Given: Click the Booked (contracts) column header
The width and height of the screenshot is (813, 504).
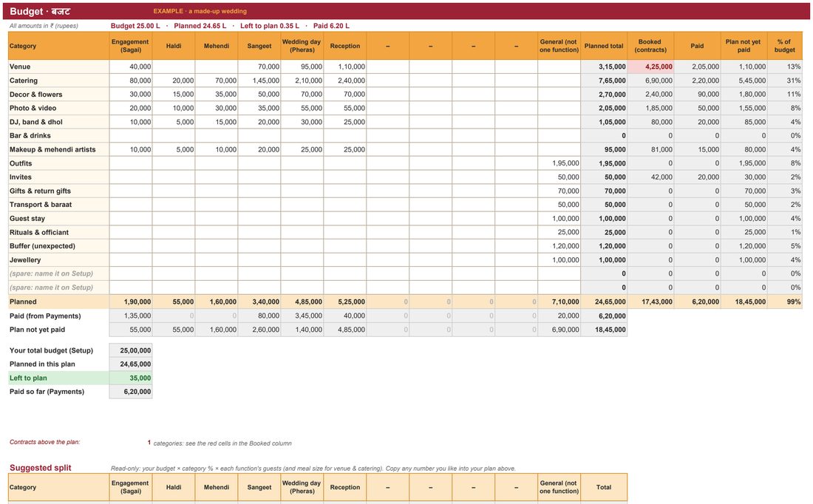Looking at the screenshot, I should click(x=650, y=46).
